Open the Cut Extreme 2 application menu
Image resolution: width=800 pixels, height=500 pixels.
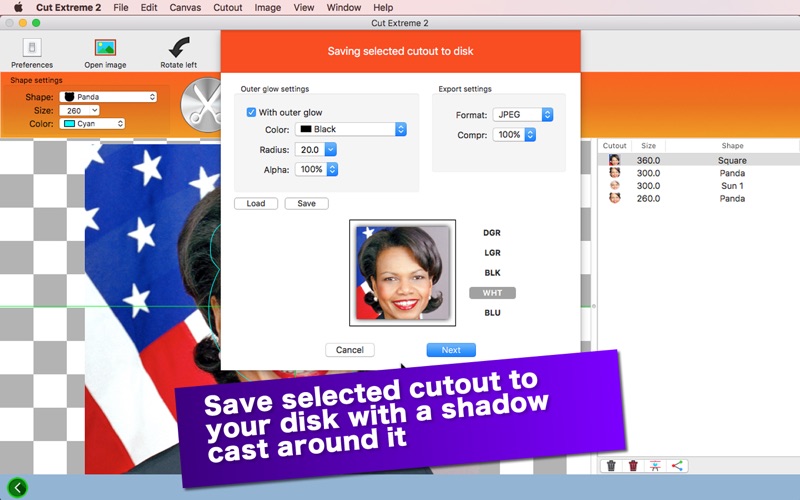tap(68, 7)
